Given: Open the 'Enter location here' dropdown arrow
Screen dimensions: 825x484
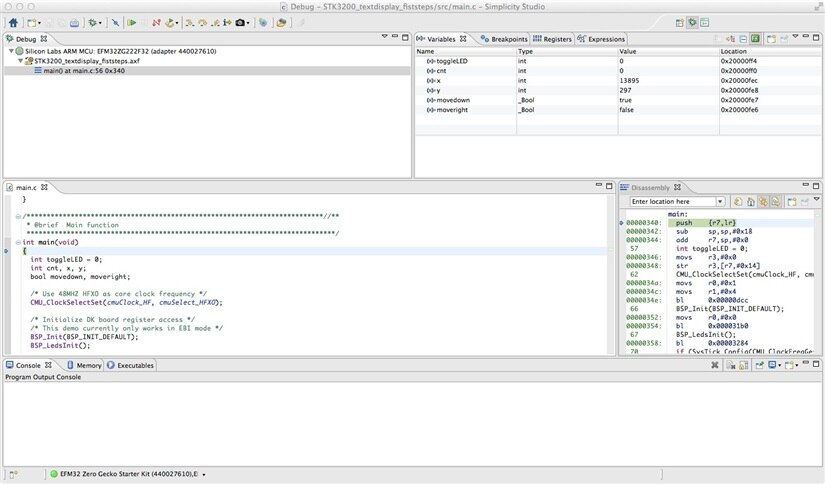Looking at the screenshot, I should (719, 201).
